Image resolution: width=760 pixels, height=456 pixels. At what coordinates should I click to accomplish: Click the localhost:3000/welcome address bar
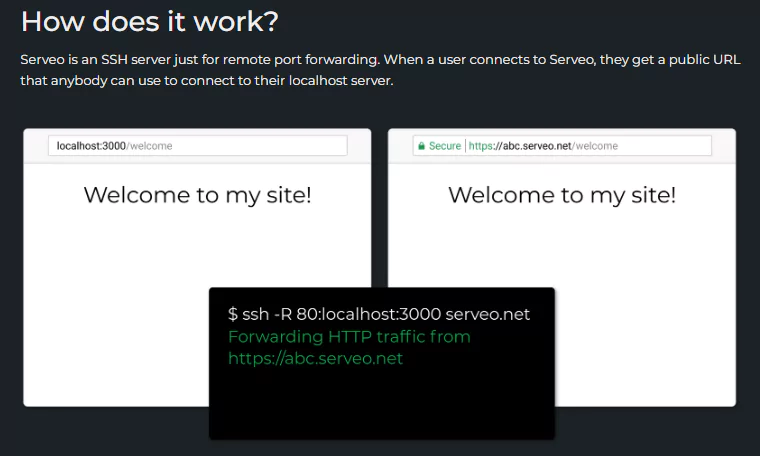[x=198, y=146]
